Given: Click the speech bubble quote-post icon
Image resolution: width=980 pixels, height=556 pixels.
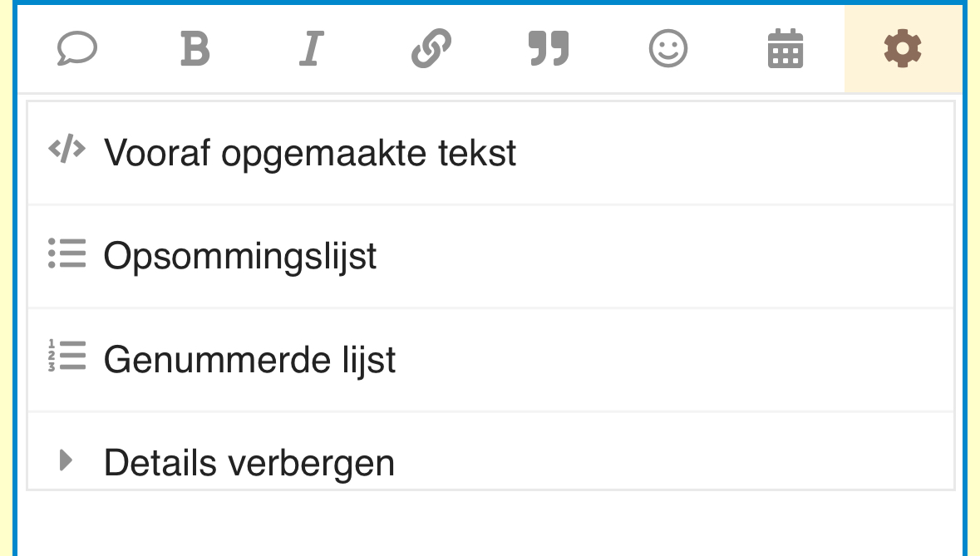Looking at the screenshot, I should click(x=76, y=48).
